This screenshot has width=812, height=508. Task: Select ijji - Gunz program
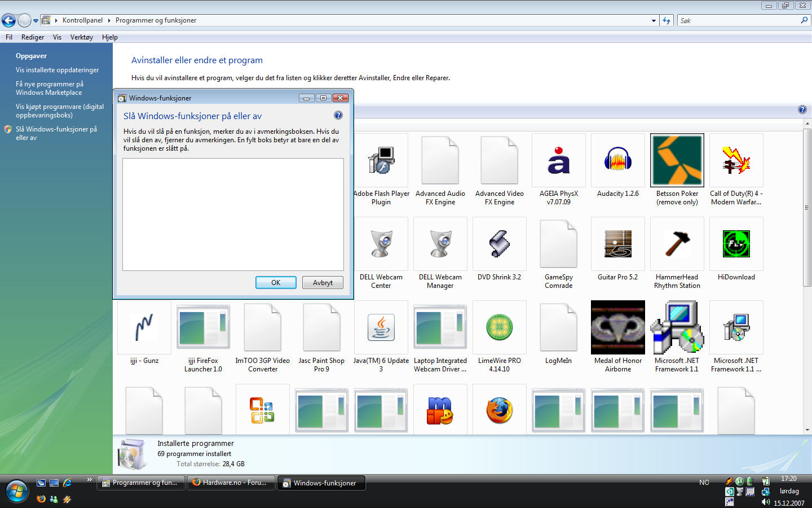click(x=144, y=333)
